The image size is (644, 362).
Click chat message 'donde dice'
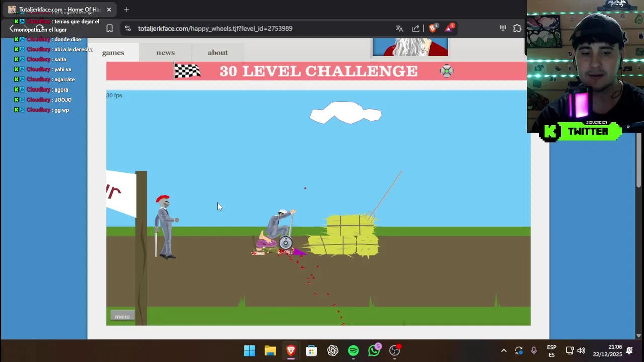pos(68,39)
